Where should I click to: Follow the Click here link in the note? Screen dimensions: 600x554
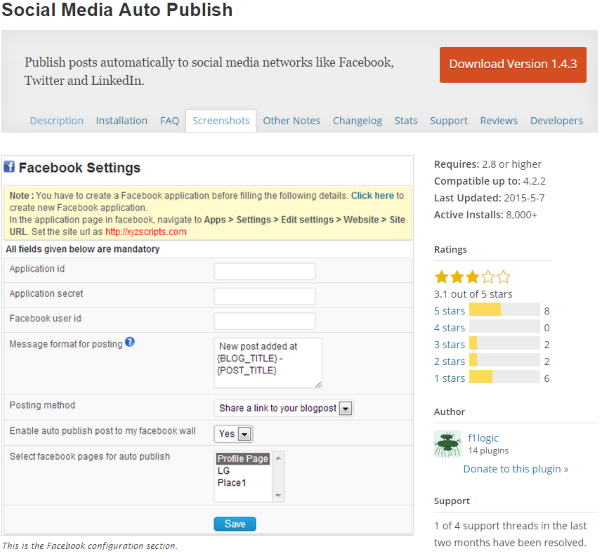click(x=372, y=196)
